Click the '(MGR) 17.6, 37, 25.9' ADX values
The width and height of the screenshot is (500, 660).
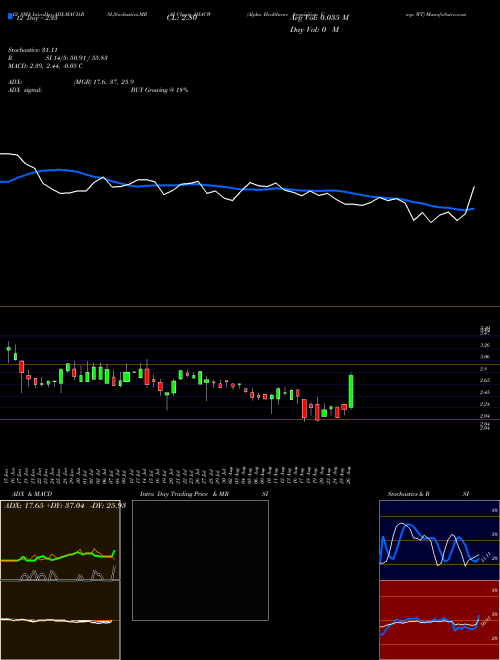coord(104,82)
